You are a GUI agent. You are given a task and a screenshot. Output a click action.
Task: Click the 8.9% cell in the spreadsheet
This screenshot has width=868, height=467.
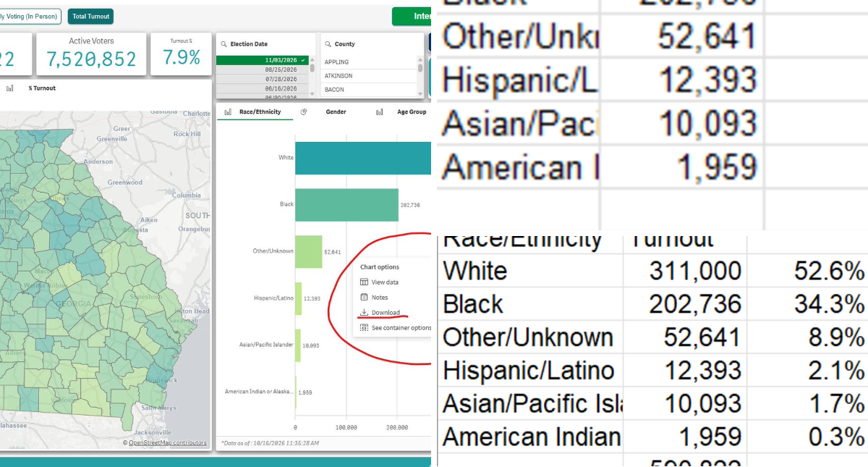click(x=807, y=337)
